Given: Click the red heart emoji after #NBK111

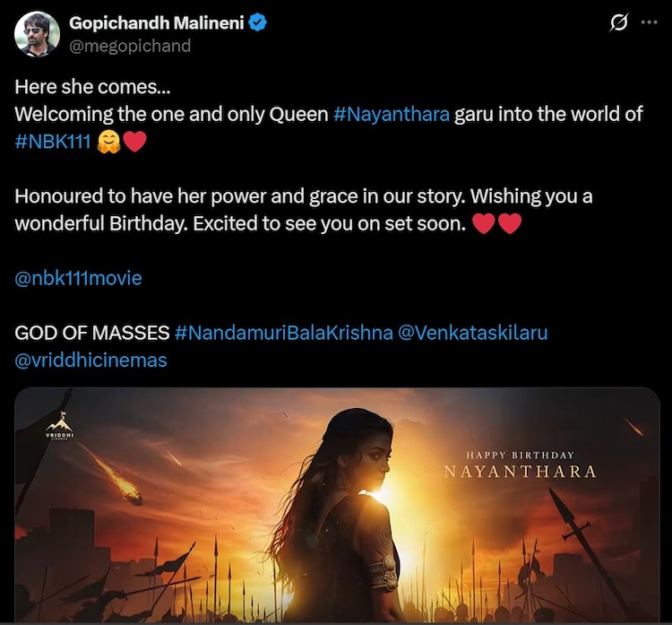Looking at the screenshot, I should point(135,142).
